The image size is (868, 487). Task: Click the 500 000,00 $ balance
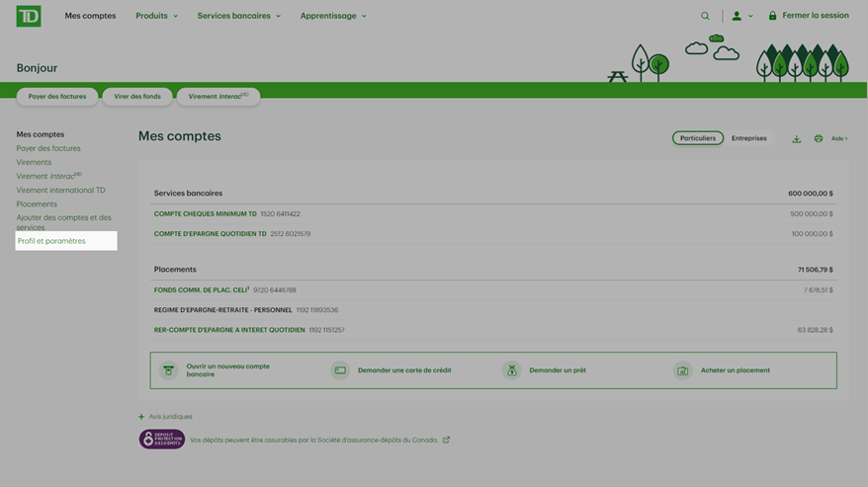tap(812, 213)
